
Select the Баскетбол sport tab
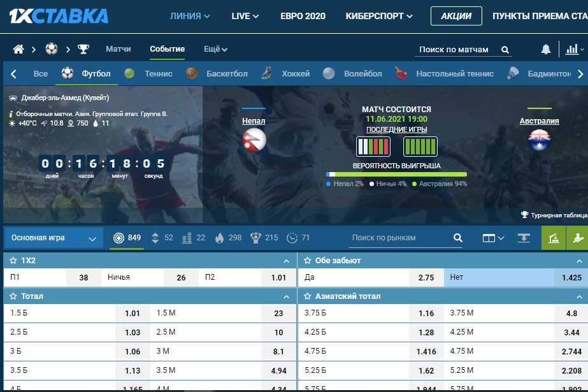[x=217, y=73]
